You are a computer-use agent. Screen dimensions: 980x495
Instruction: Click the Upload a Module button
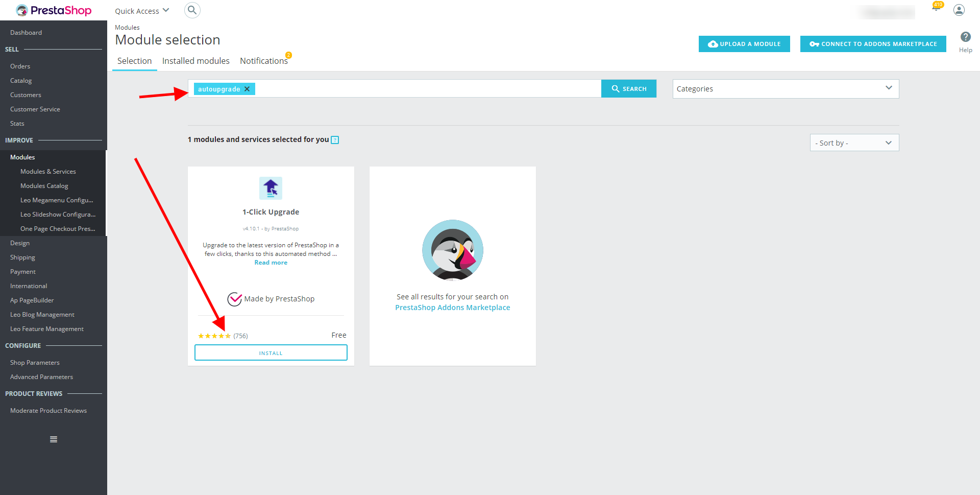point(744,44)
